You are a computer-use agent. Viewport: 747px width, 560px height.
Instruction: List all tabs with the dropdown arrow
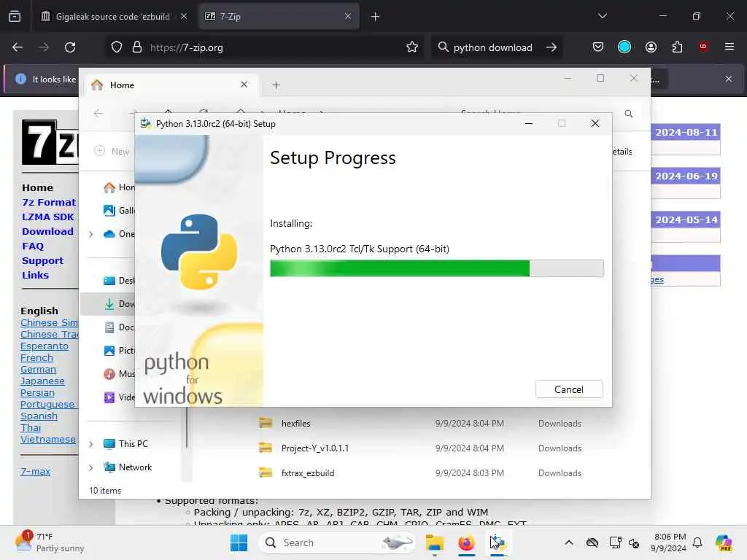coord(602,16)
